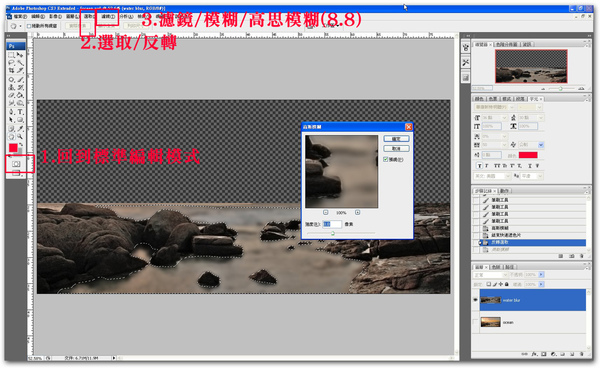Click the Gaussian Blur radius slider
600x368 pixels.
coord(333,233)
